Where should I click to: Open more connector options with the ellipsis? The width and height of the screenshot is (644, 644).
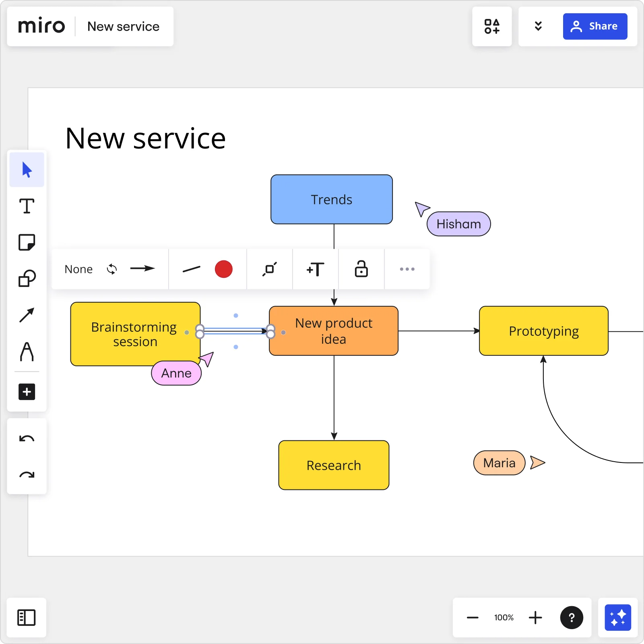tap(407, 269)
